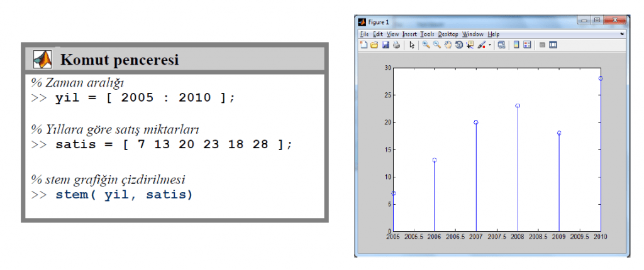Screen dimensions: 644x270
Task: Click the comment '% Zaman aralığı'
Action: [x=77, y=83]
